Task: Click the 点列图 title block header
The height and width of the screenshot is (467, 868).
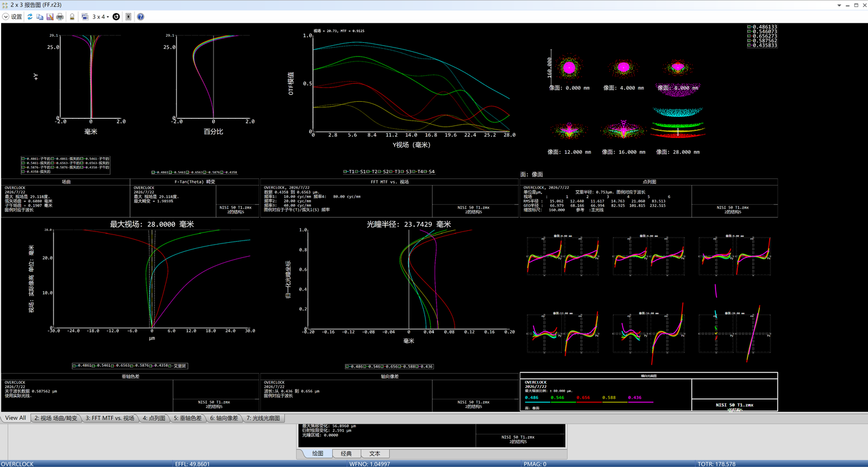Action: point(649,181)
